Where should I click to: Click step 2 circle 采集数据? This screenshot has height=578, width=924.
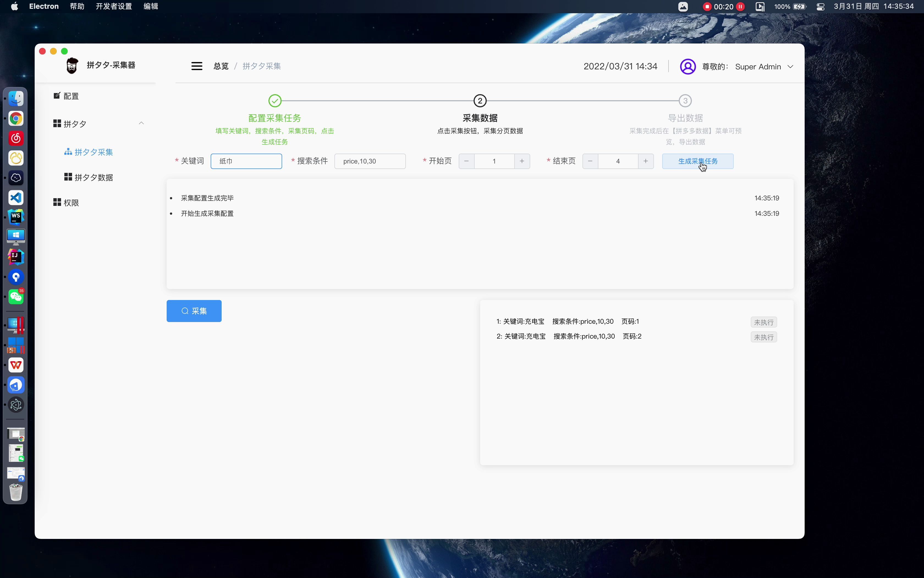[x=480, y=101]
